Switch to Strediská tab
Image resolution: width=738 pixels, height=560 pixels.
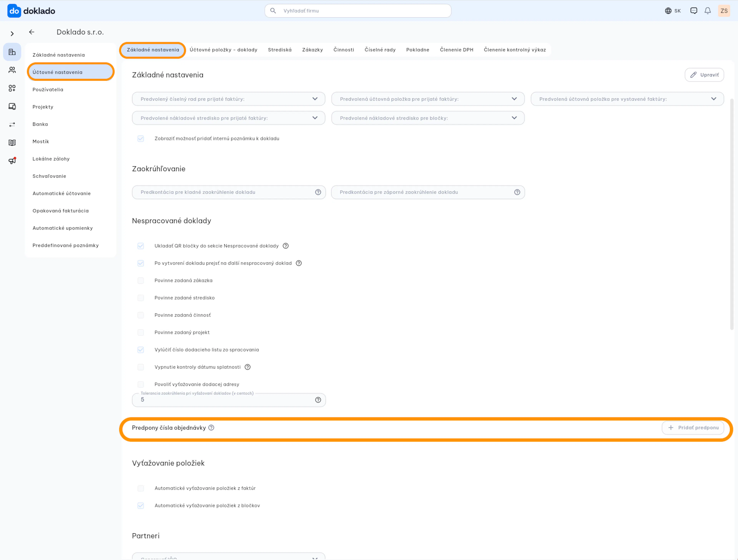pos(280,50)
